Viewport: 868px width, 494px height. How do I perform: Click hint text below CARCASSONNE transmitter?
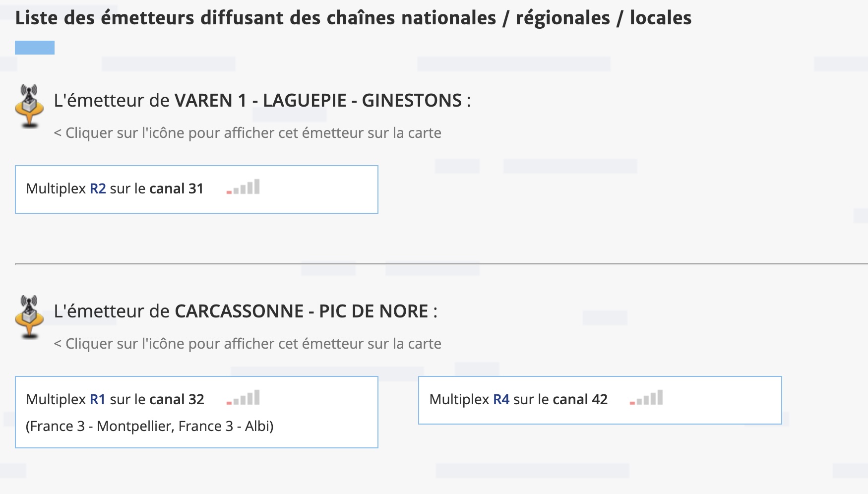tap(248, 344)
